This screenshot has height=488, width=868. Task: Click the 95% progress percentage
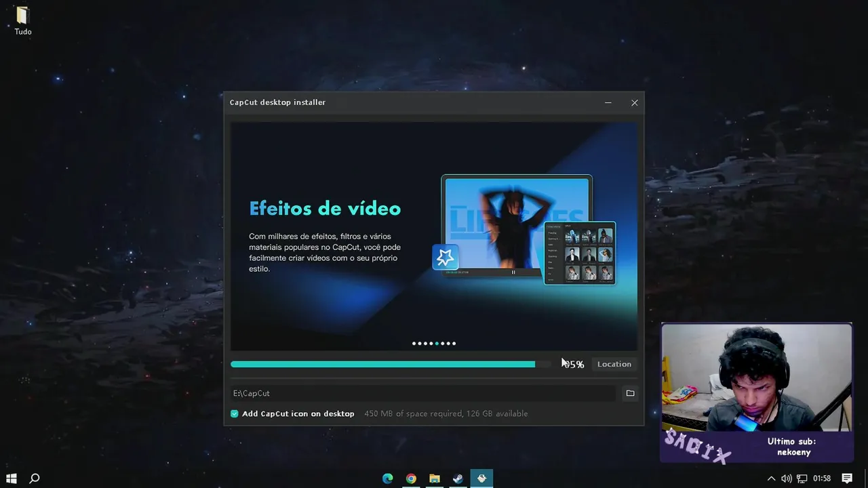pos(574,365)
